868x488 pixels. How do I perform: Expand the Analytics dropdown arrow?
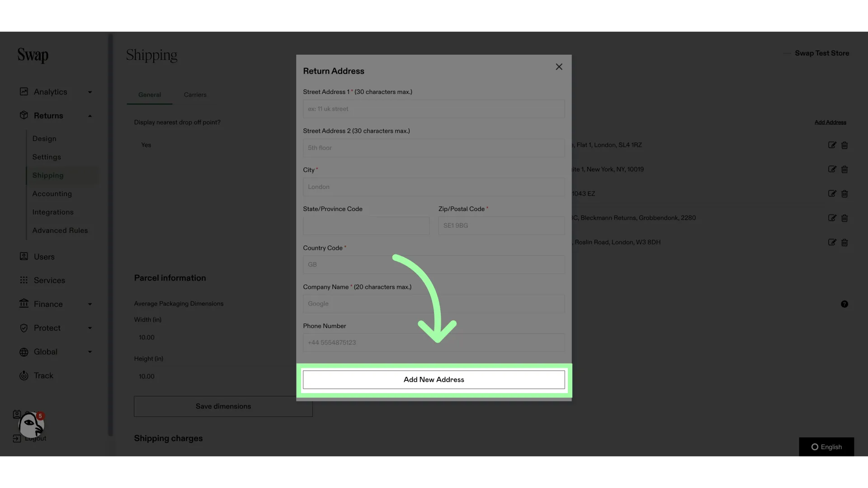[x=90, y=92]
